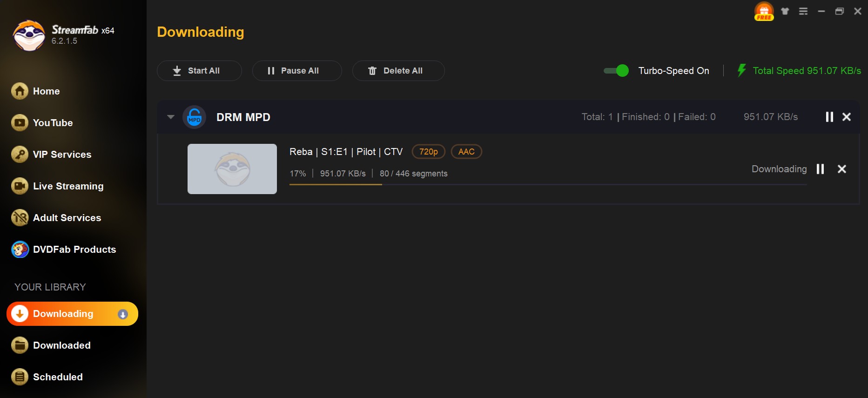This screenshot has height=398, width=868.
Task: Click the Downloaded folder icon
Action: 20,345
